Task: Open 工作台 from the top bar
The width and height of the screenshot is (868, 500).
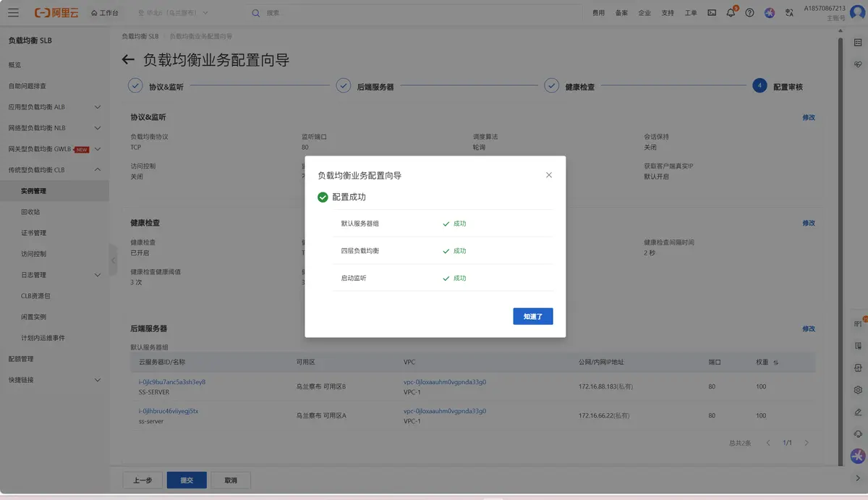Action: (x=105, y=13)
